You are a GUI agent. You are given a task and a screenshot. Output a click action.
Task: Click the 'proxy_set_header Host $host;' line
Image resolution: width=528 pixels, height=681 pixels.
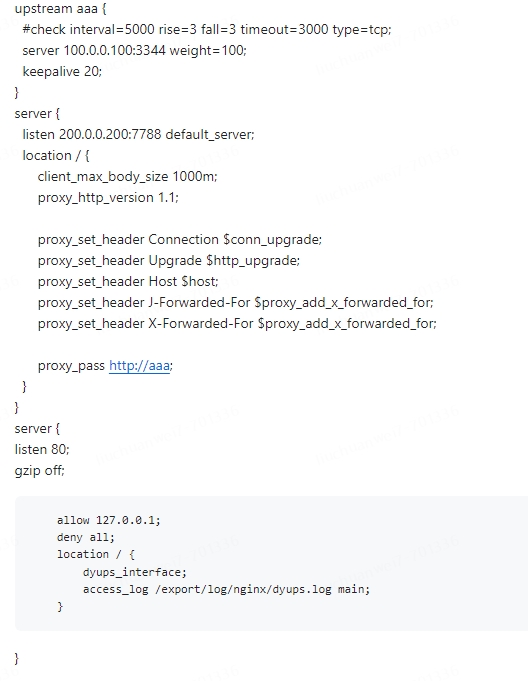pos(128,281)
